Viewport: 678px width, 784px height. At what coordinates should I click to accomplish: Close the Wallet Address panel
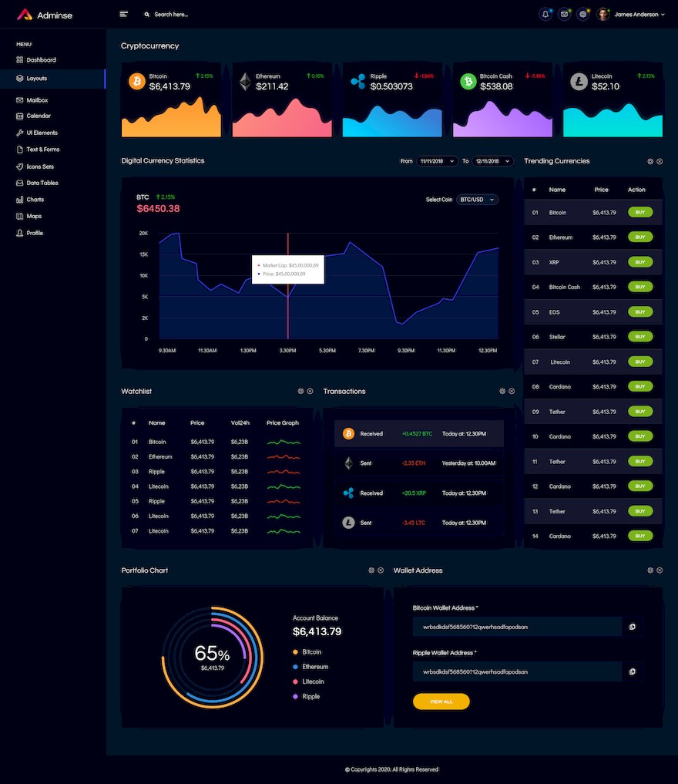[660, 570]
